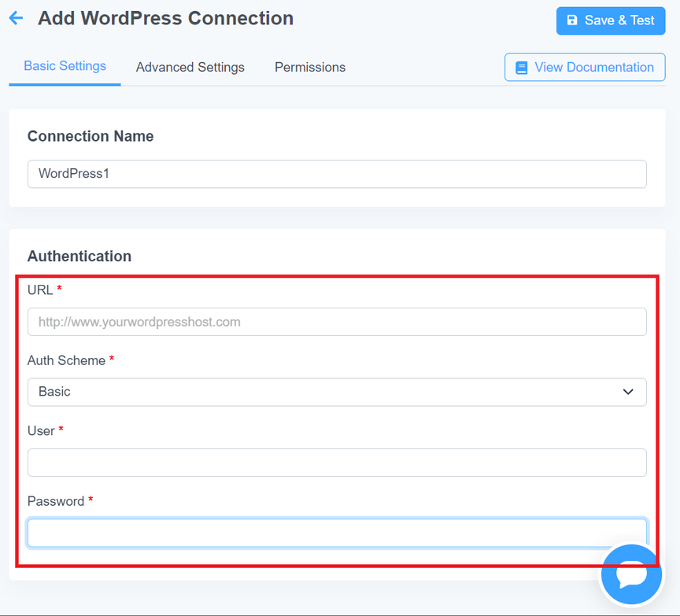Go back using the blue arrow
The height and width of the screenshot is (616, 680).
[16, 18]
